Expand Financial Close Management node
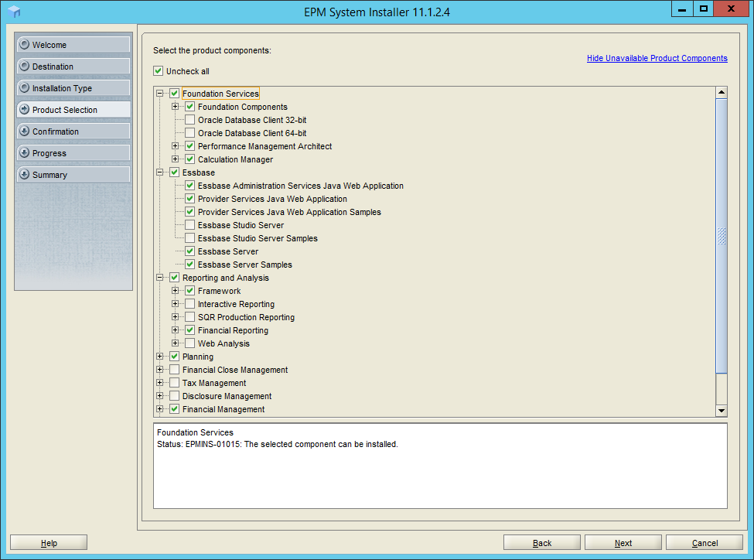 coord(159,370)
